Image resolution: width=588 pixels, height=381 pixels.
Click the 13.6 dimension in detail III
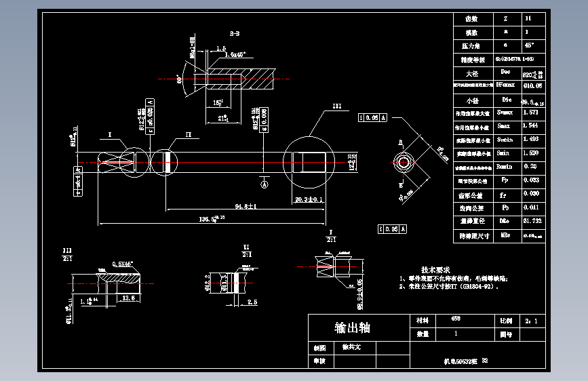tap(129, 298)
